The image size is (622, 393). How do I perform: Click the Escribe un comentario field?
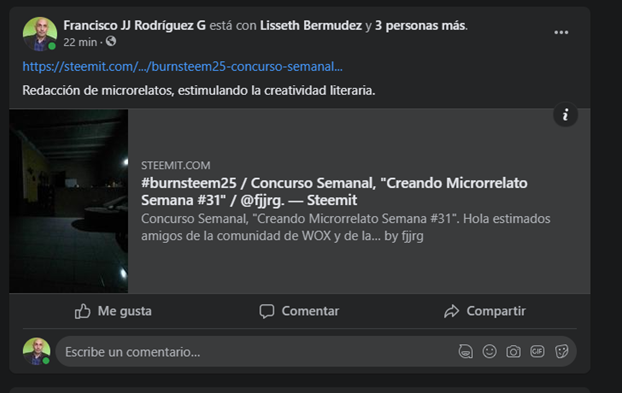[x=258, y=351]
